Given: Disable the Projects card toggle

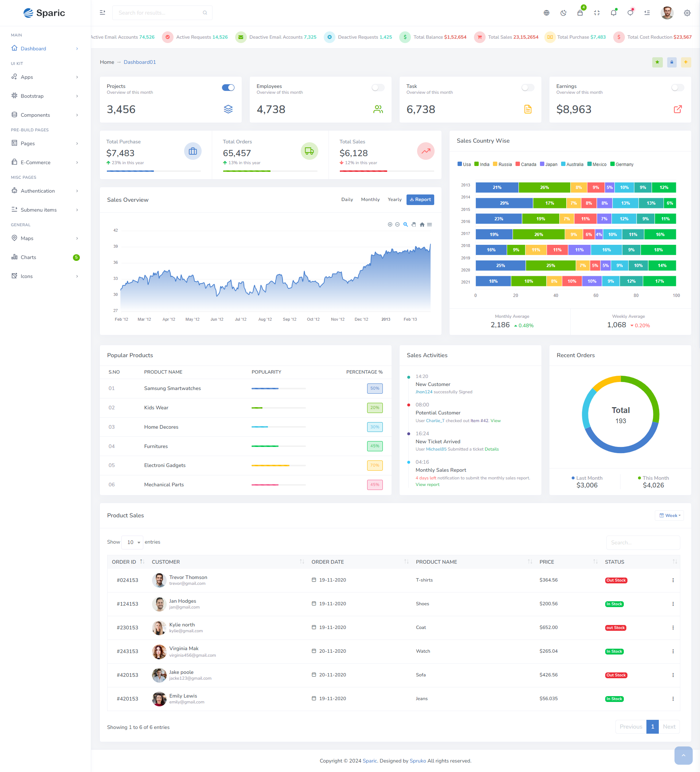Looking at the screenshot, I should [228, 88].
